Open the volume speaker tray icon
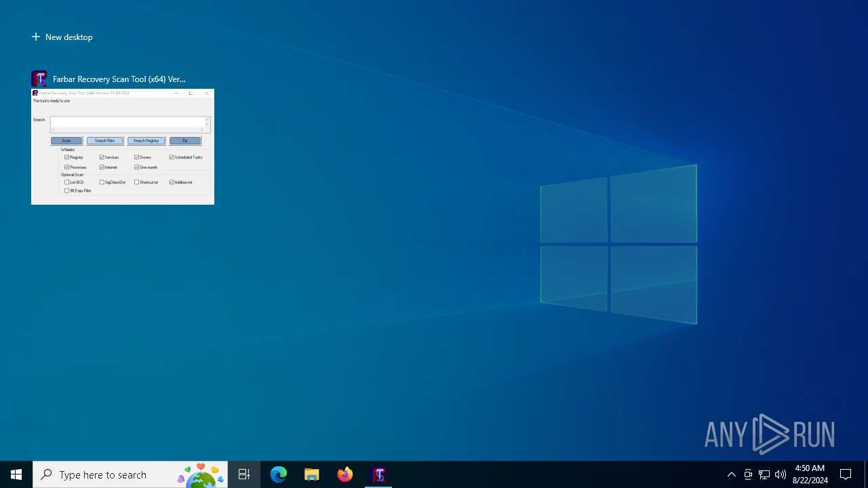The image size is (868, 488). click(781, 474)
